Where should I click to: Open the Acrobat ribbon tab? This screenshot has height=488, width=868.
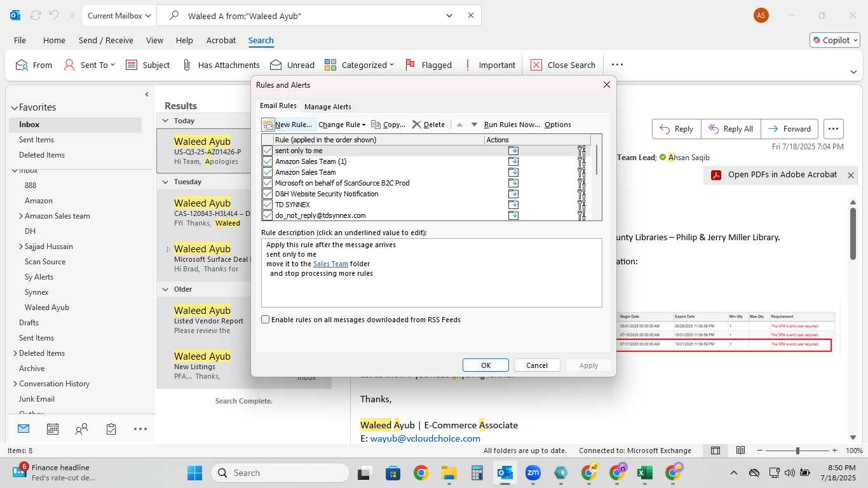[221, 40]
